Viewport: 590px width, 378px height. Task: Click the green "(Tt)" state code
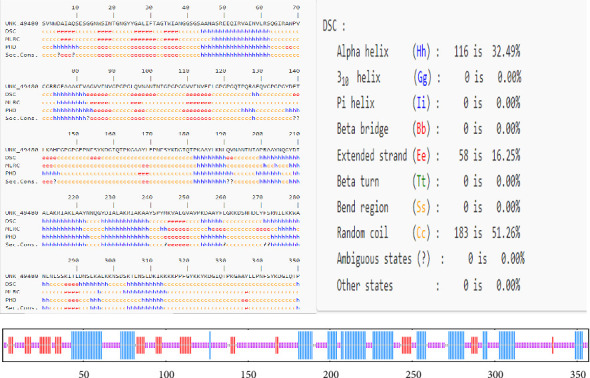[x=421, y=181]
